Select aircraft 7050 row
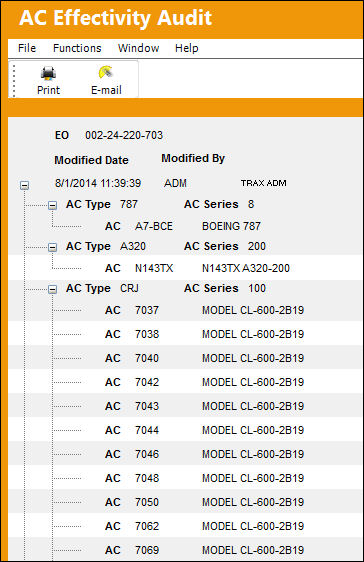Screen dimensions: 364x562 tap(186, 502)
